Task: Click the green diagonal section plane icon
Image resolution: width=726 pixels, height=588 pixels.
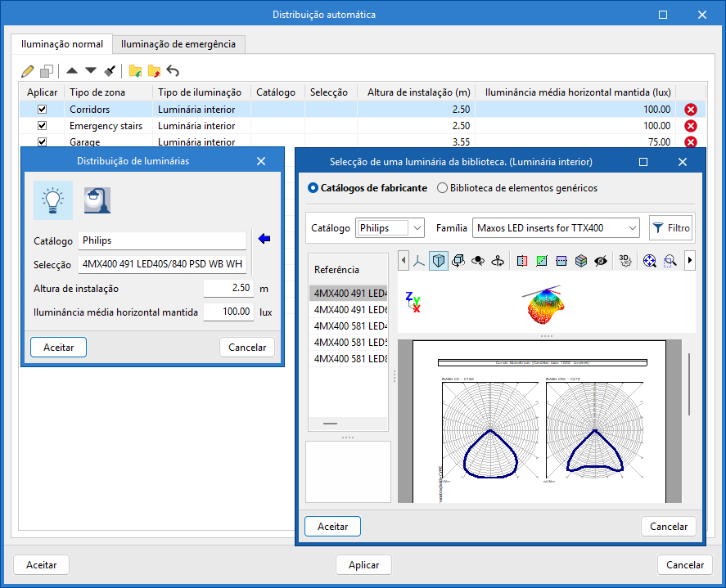Action: click(541, 261)
